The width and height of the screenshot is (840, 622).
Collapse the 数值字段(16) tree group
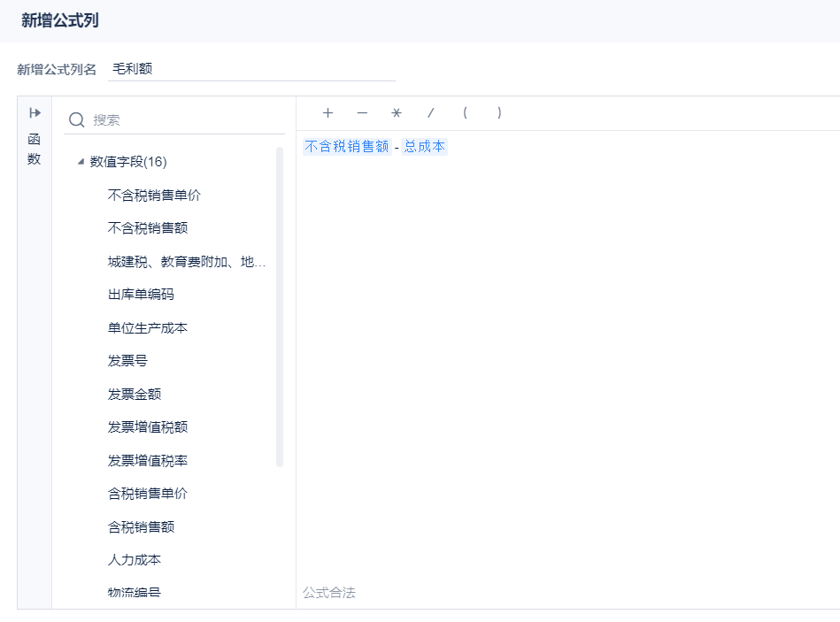click(x=81, y=162)
